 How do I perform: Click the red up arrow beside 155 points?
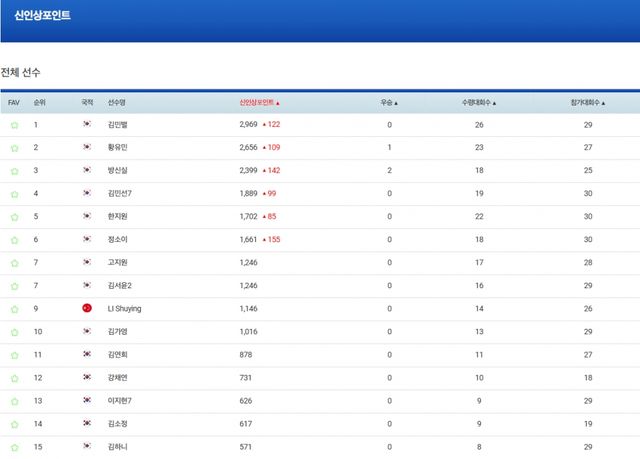point(264,240)
